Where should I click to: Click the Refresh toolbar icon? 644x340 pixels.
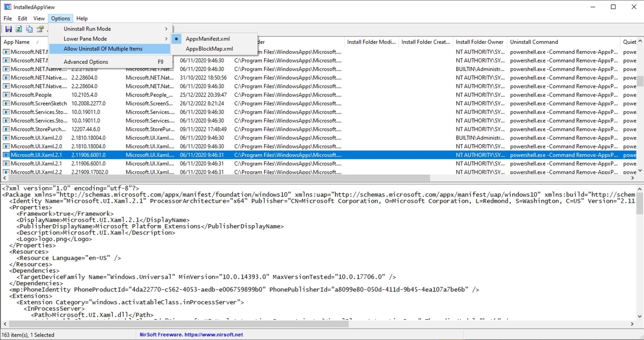pos(19,29)
